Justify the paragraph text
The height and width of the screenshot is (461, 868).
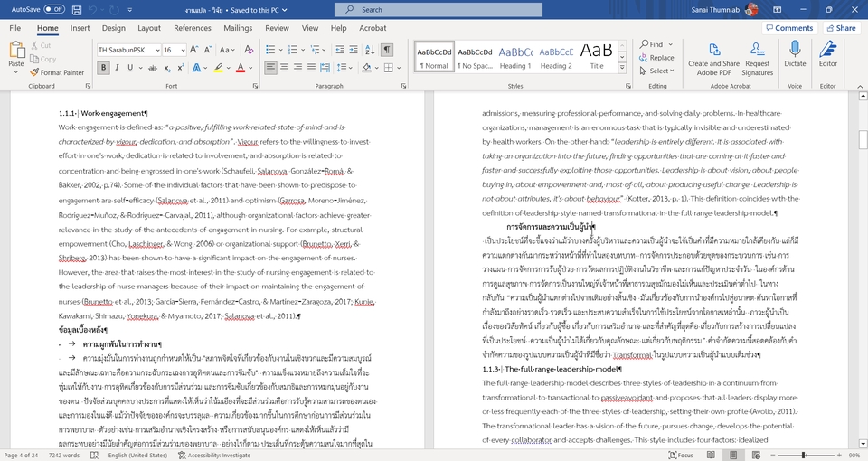pyautogui.click(x=311, y=68)
